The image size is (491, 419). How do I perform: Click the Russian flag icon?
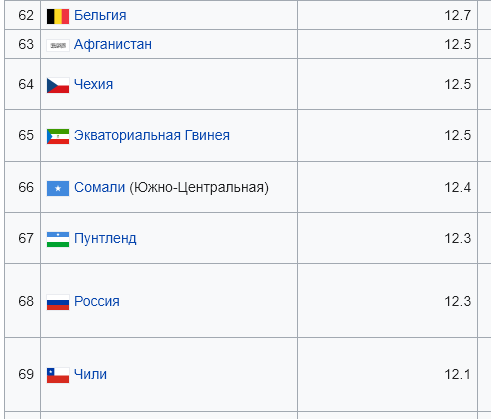[58, 302]
